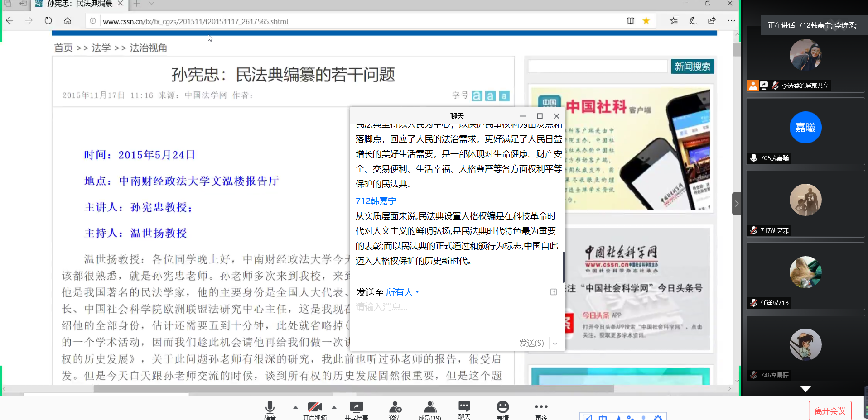Expand video options arrow
868x420 pixels.
[334, 407]
